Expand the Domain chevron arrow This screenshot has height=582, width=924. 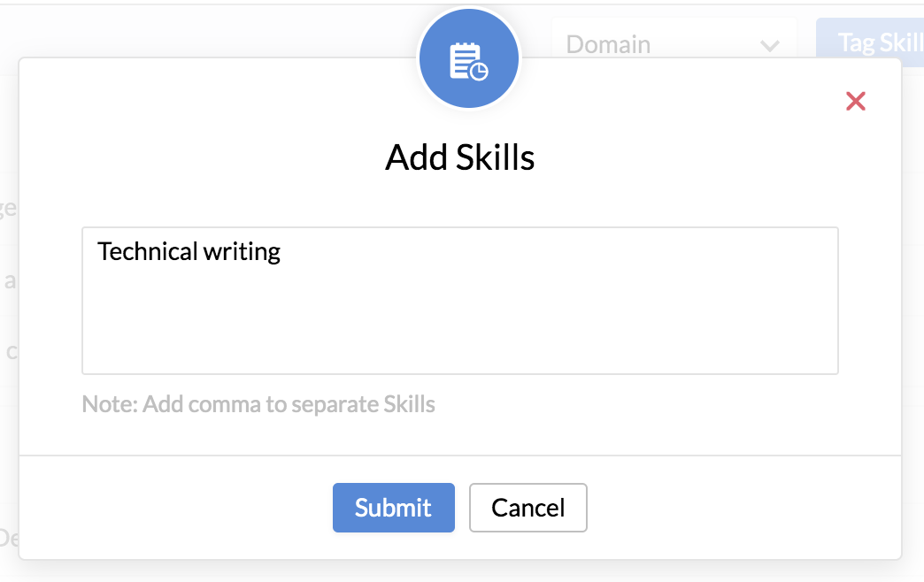click(x=770, y=45)
